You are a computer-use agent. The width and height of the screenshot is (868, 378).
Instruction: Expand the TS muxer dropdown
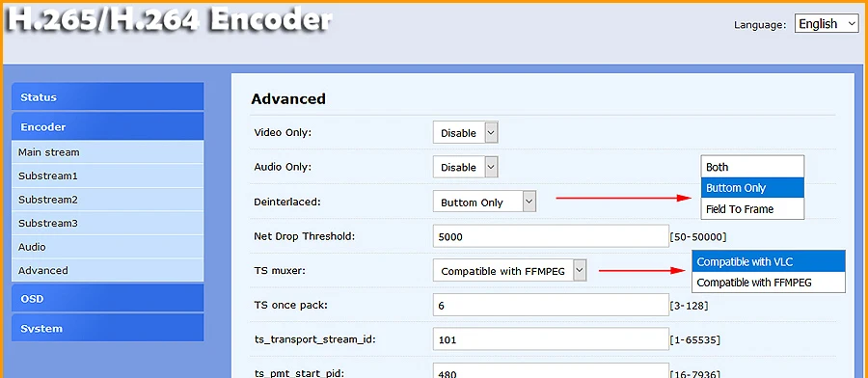click(510, 271)
